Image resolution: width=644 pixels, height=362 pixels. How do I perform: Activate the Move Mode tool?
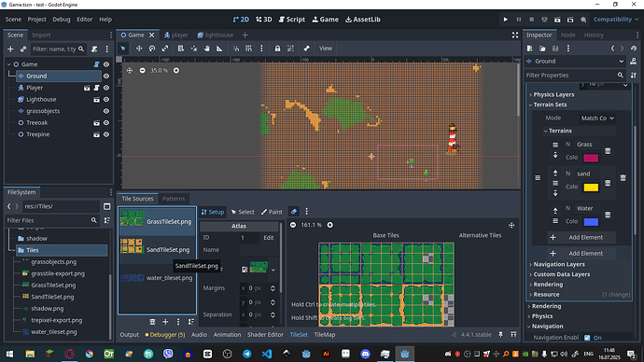tap(139, 49)
